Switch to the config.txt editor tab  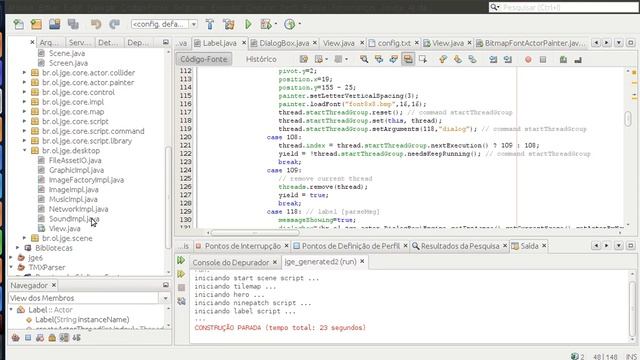pos(393,43)
